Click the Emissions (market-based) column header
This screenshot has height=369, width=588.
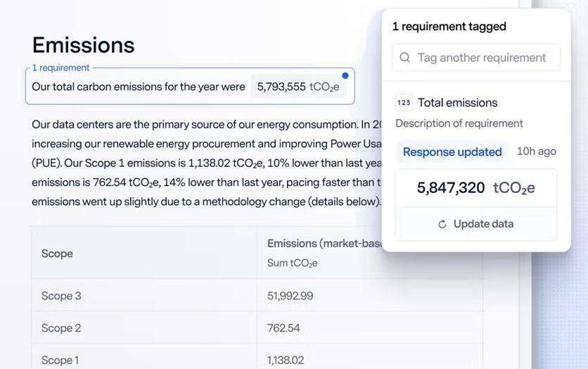point(324,244)
